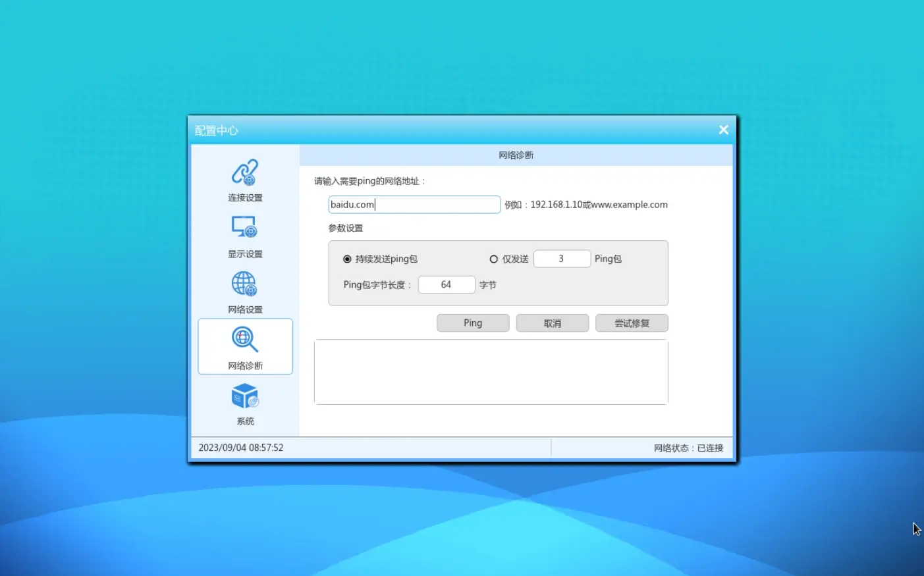
Task: Select the 仅发送 radio button
Action: [x=493, y=259]
